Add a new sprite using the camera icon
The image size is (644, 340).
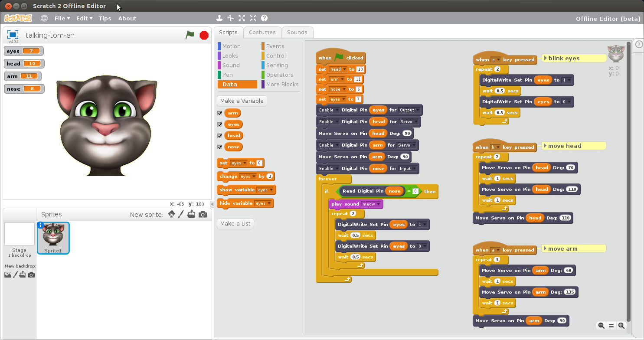tap(203, 214)
